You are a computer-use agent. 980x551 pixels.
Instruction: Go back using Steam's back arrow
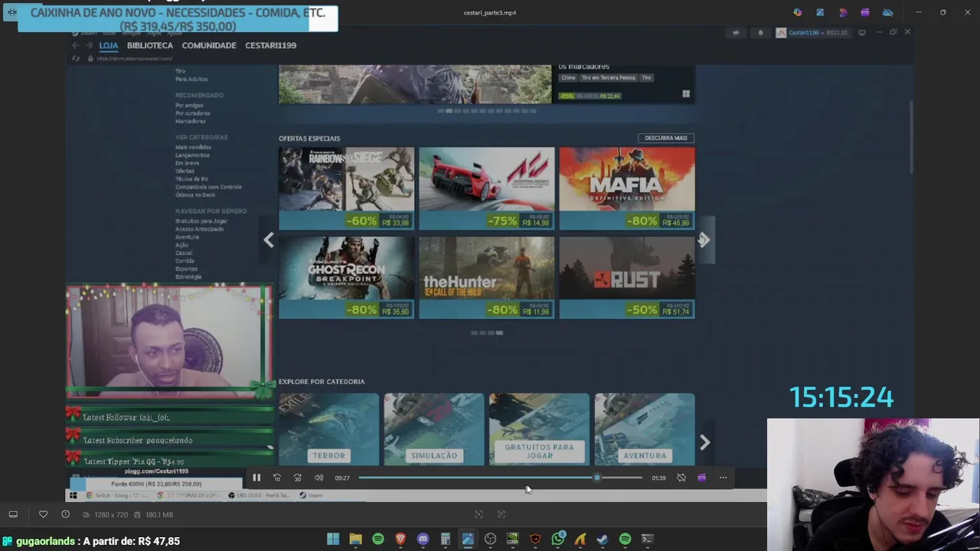click(x=75, y=45)
